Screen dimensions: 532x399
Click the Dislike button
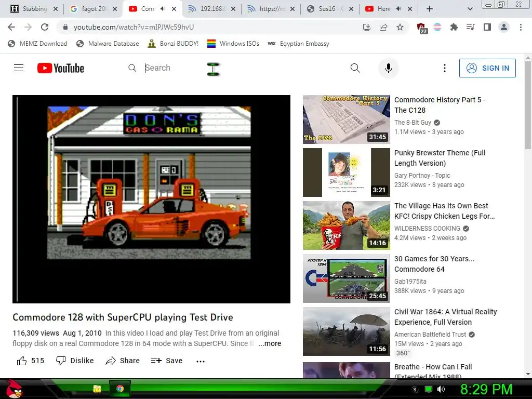pyautogui.click(x=75, y=361)
